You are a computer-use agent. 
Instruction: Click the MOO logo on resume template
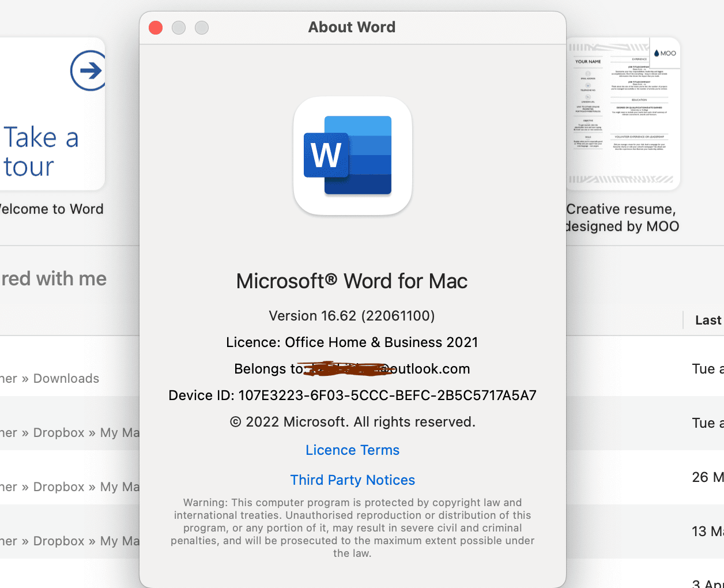665,53
